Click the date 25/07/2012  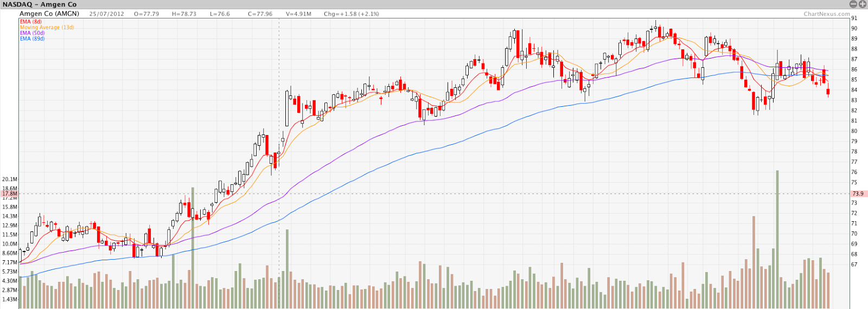(107, 14)
